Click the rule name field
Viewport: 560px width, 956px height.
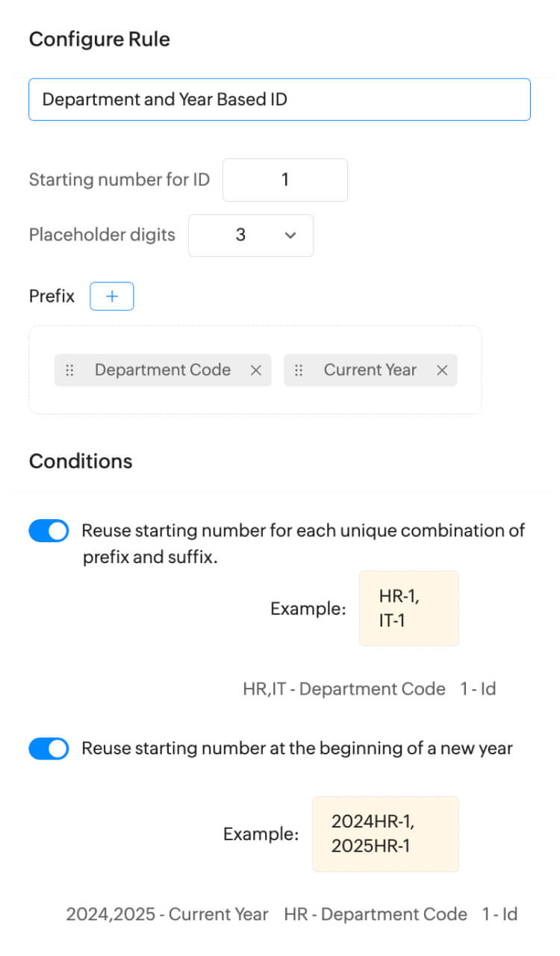pos(279,99)
